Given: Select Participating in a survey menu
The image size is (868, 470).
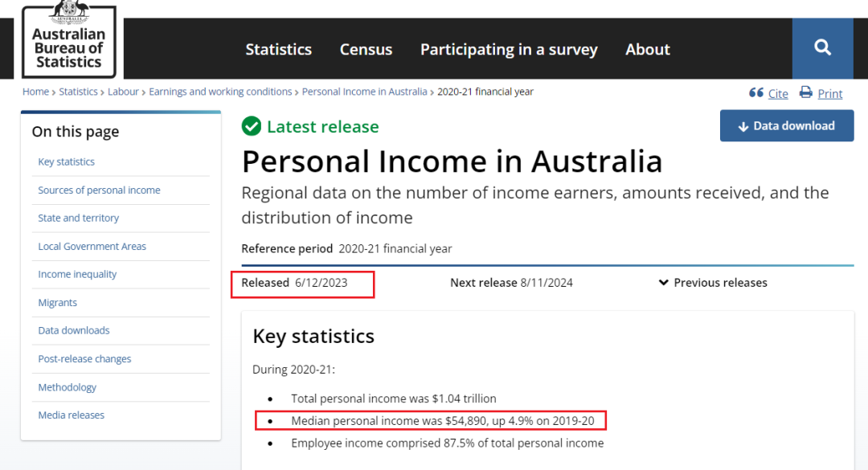Looking at the screenshot, I should [509, 49].
